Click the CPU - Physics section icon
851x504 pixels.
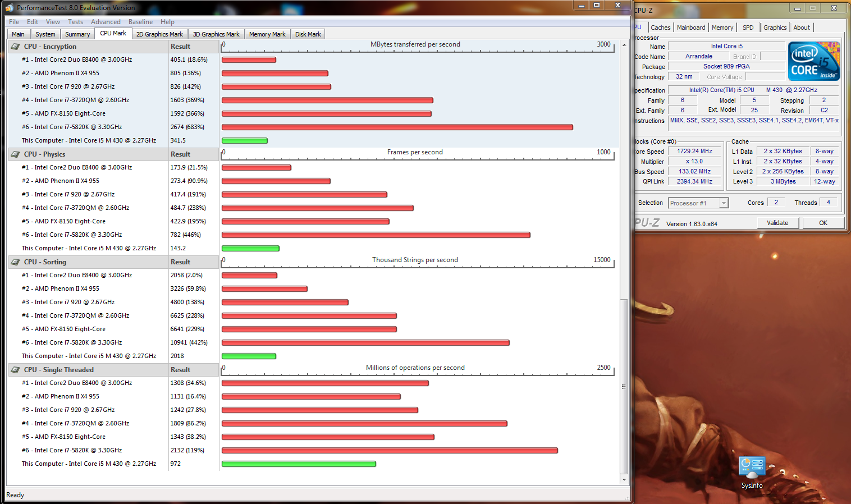tap(15, 154)
